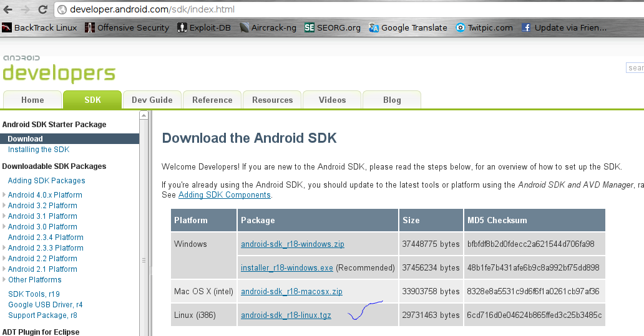644x336 pixels.
Task: Expand the Android 2.3.3 Platform triangle
Action: (x=4, y=248)
